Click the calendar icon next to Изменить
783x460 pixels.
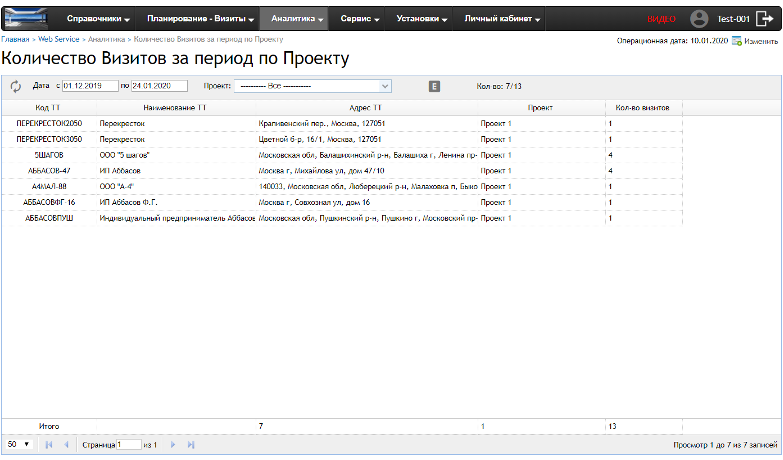click(737, 41)
